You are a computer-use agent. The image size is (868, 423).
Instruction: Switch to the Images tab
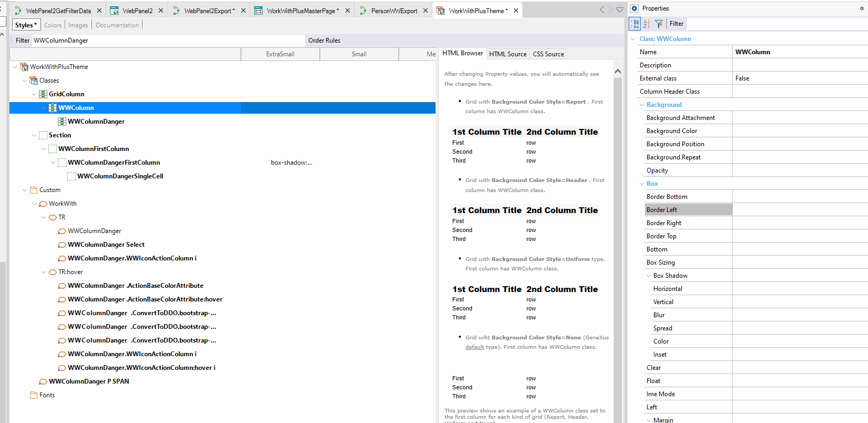pyautogui.click(x=78, y=25)
